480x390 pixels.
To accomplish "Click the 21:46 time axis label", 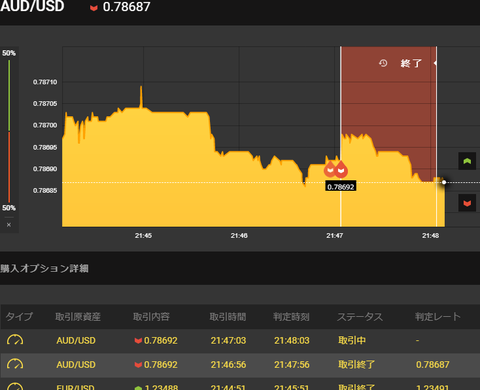I will point(239,236).
